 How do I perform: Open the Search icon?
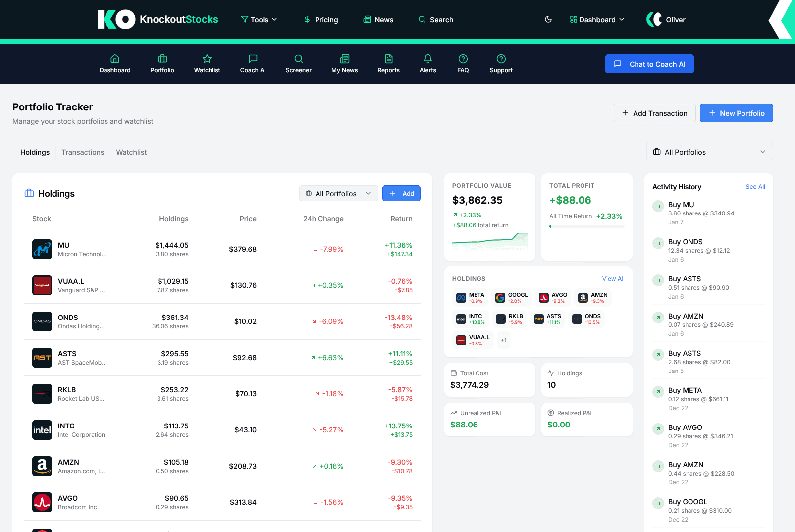(436, 19)
